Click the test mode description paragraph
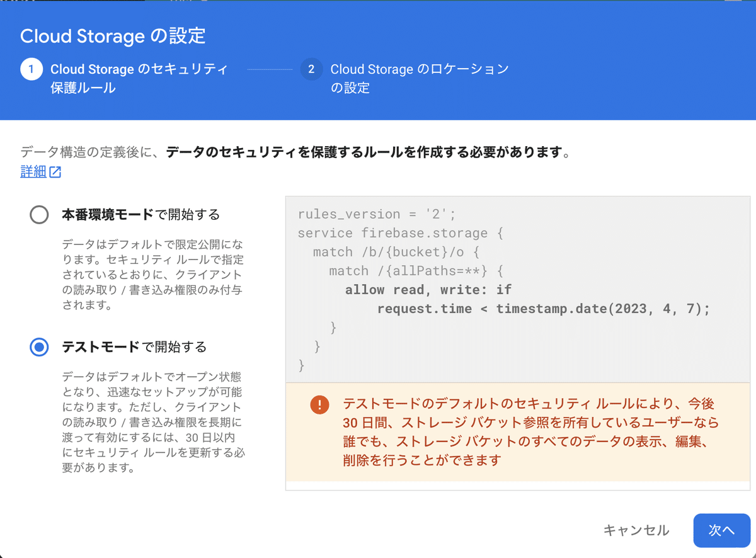756x558 pixels. (x=153, y=422)
